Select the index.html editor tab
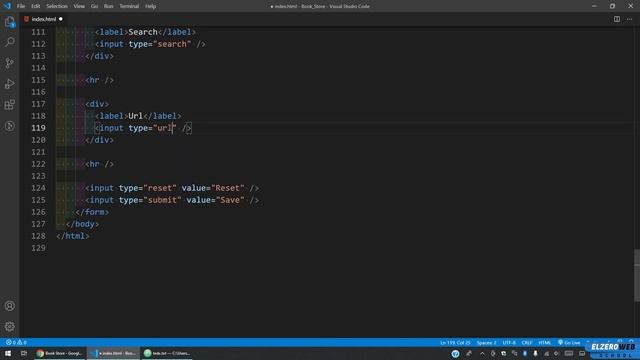Image resolution: width=640 pixels, height=360 pixels. pyautogui.click(x=43, y=19)
